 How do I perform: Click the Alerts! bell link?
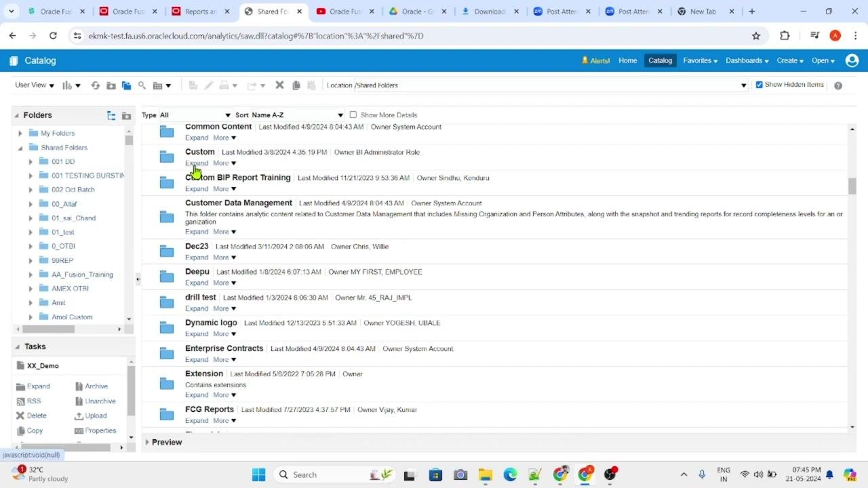(595, 60)
